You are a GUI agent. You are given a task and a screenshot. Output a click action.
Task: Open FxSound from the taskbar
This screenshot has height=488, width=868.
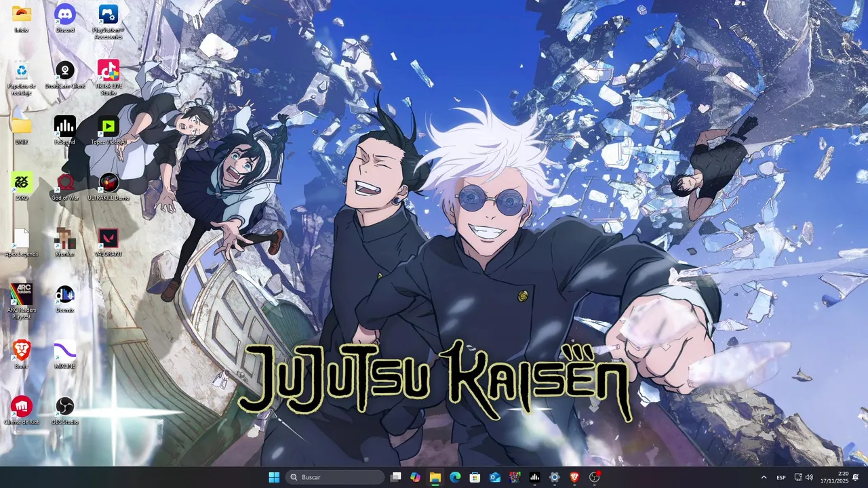(x=535, y=477)
